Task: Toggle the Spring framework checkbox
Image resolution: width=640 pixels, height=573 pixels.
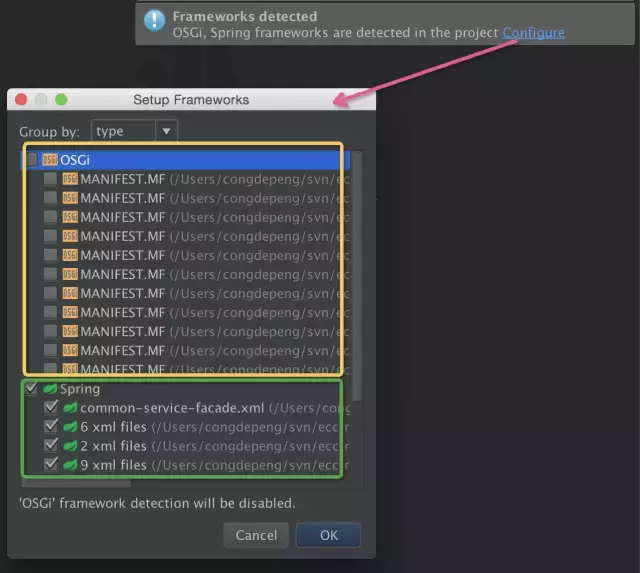Action: coord(31,389)
